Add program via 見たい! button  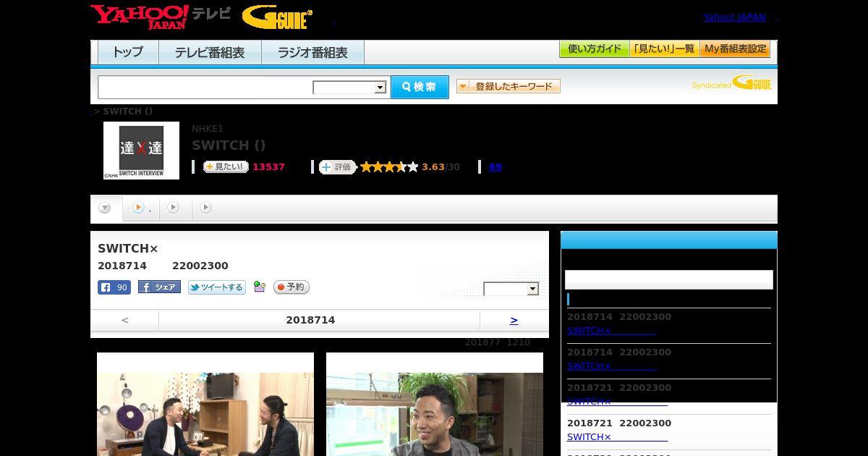226,166
